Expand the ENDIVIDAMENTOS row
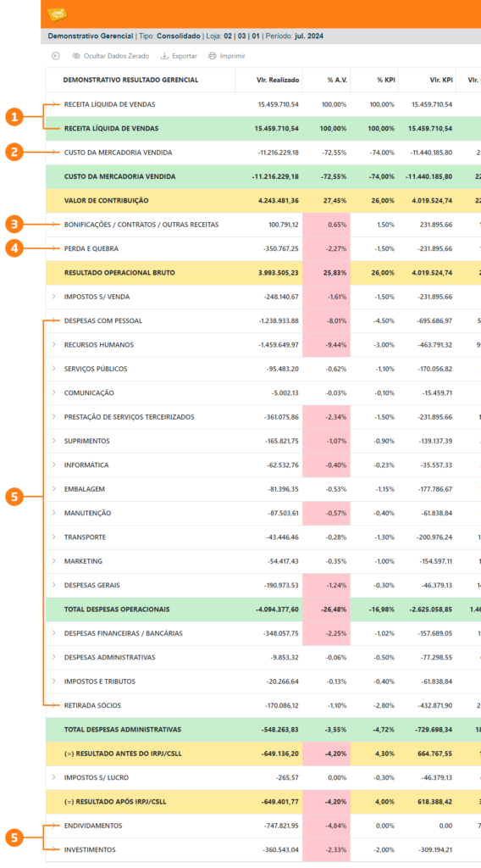 coord(53,826)
